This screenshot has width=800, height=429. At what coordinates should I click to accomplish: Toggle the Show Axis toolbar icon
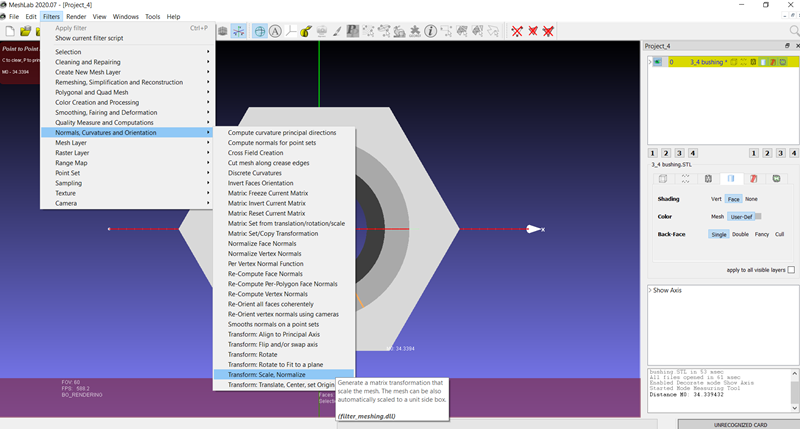click(238, 32)
